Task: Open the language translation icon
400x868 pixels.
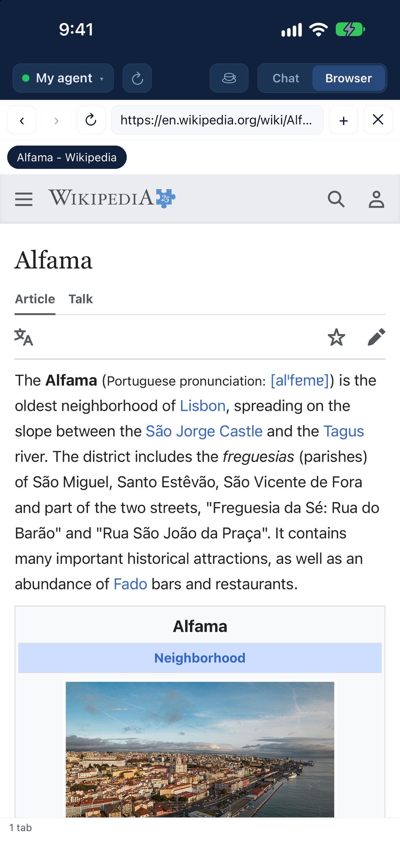Action: point(24,337)
